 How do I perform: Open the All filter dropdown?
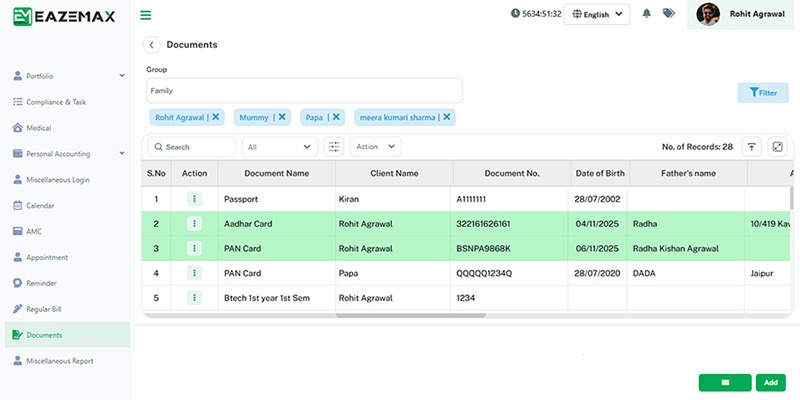click(x=279, y=147)
